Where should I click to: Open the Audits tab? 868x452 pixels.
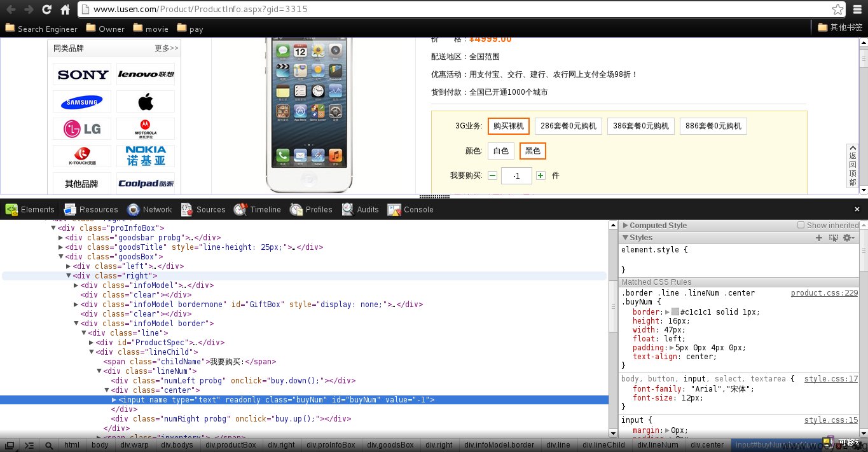click(360, 209)
